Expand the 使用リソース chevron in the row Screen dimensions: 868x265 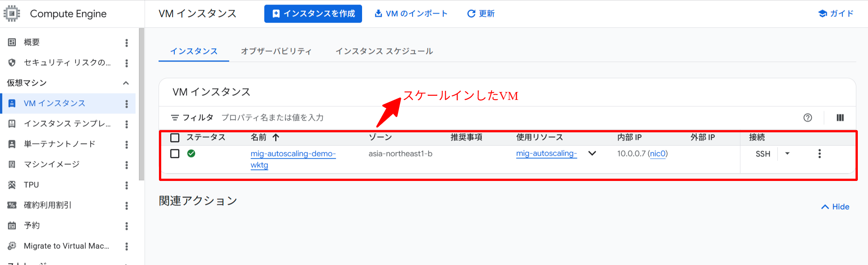592,153
